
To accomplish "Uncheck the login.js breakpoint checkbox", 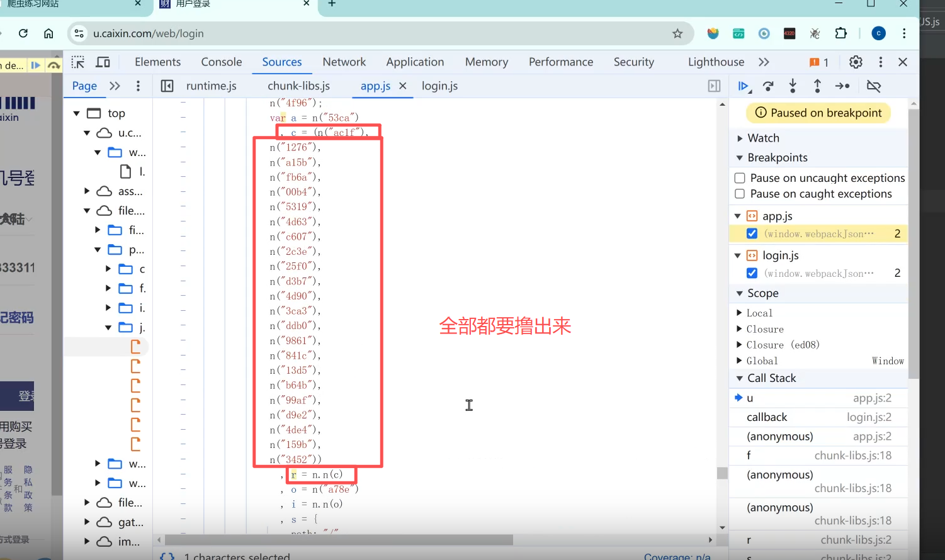I will pos(752,273).
